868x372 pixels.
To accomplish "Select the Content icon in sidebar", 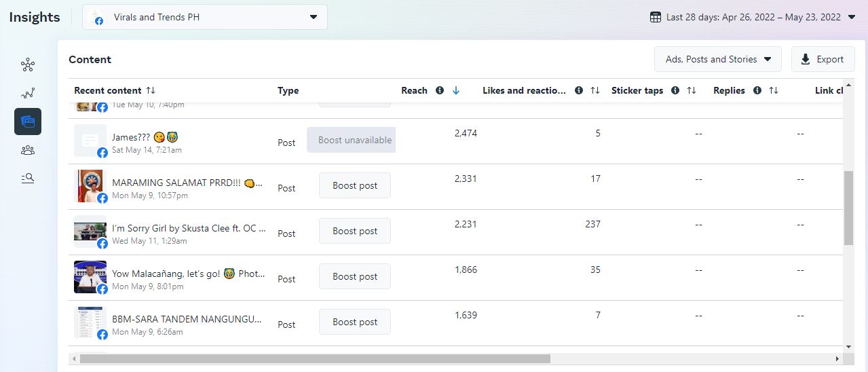I will [28, 122].
